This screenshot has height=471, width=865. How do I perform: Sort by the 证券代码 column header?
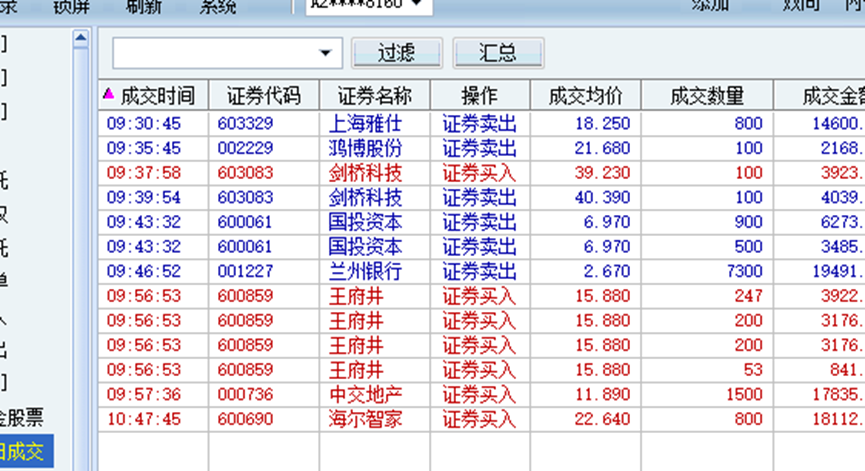coord(263,96)
